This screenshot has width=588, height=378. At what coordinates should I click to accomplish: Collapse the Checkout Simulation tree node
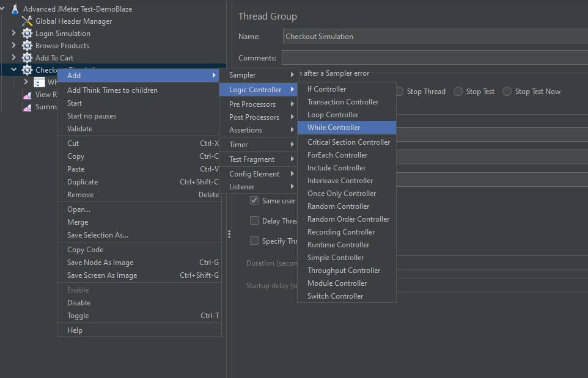pyautogui.click(x=14, y=69)
